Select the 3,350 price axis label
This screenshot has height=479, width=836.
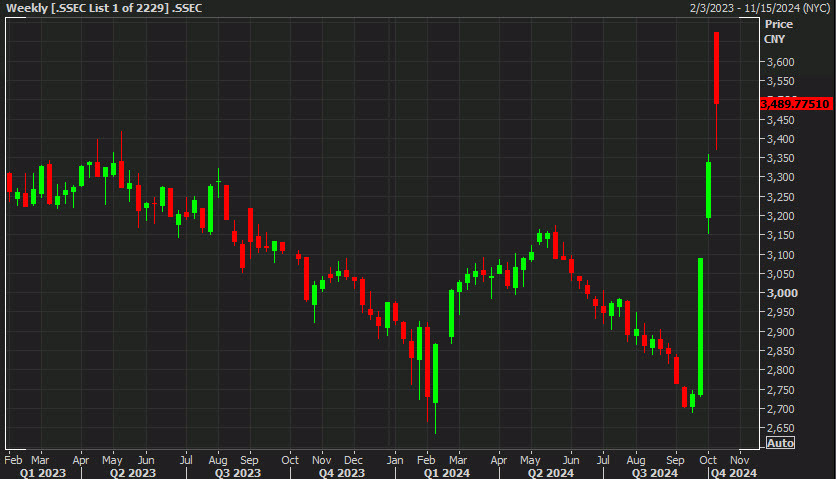click(x=781, y=158)
